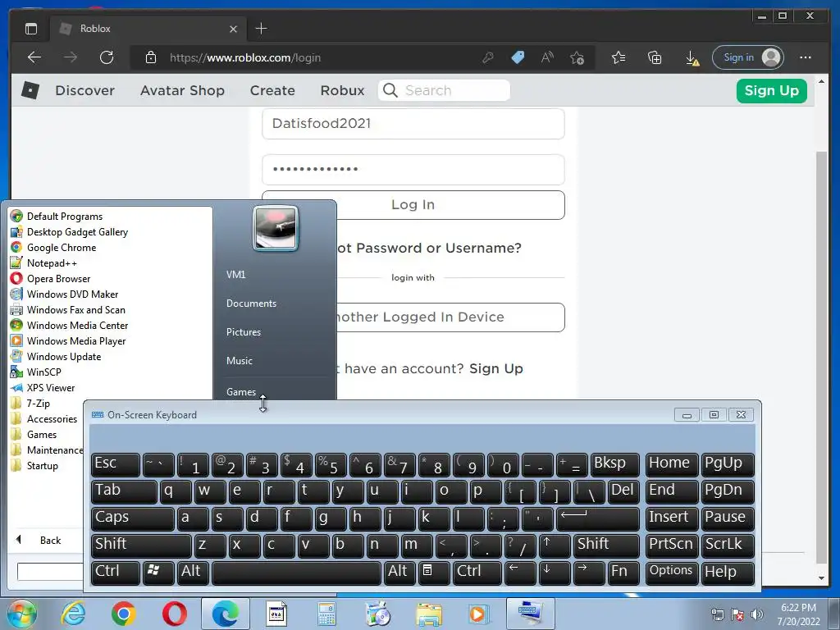Launch Internet Explorer from the taskbar
Screen dimensions: 840x630
coord(73,614)
